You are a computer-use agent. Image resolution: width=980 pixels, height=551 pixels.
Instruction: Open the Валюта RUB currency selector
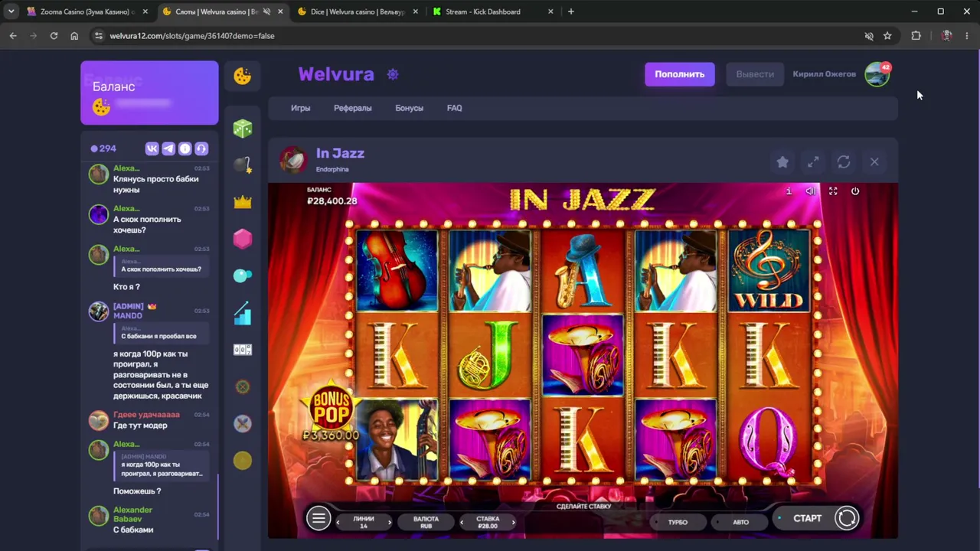[426, 522]
